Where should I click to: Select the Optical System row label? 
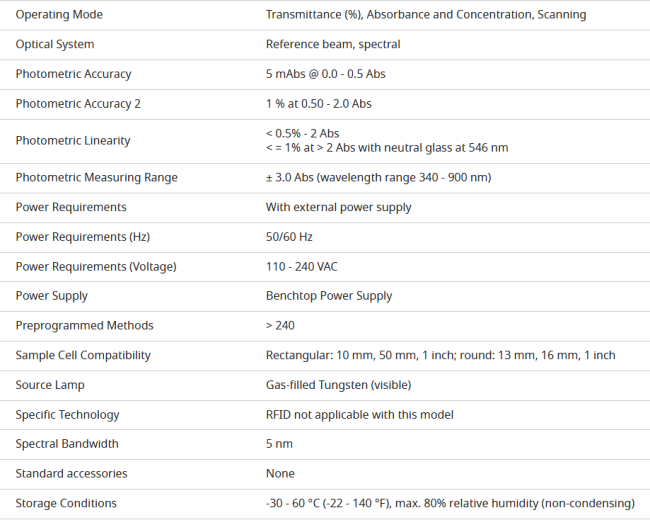pos(55,44)
